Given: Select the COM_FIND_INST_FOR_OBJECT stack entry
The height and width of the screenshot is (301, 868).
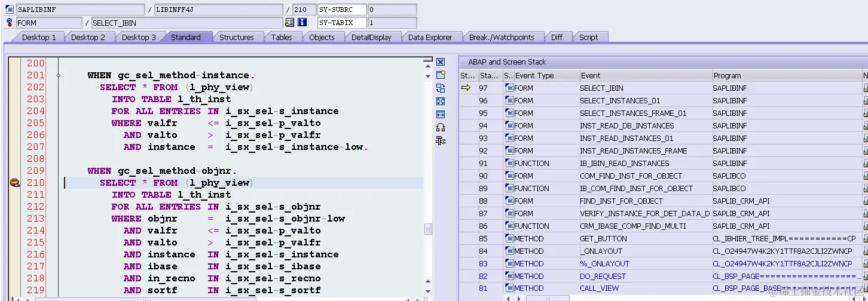Looking at the screenshot, I should [x=631, y=176].
